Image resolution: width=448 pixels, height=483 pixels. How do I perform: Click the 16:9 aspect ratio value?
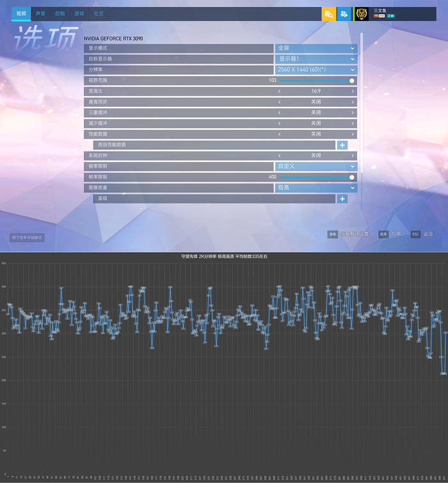316,91
